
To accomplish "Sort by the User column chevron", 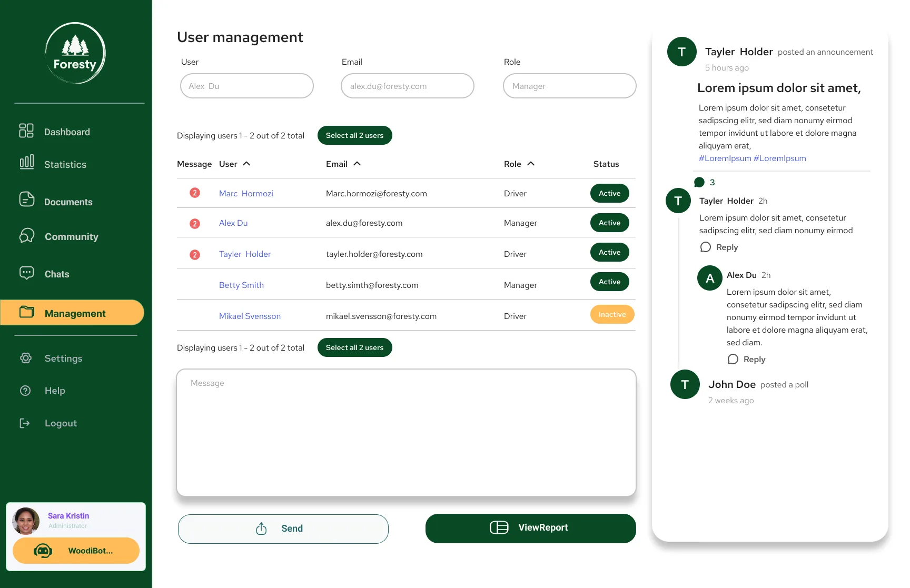I will [x=246, y=164].
